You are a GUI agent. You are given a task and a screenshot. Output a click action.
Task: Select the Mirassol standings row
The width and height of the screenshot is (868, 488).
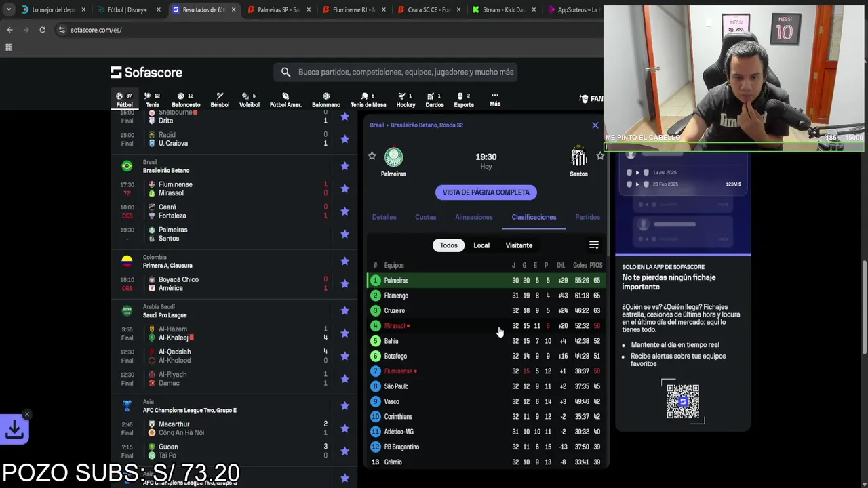point(486,326)
